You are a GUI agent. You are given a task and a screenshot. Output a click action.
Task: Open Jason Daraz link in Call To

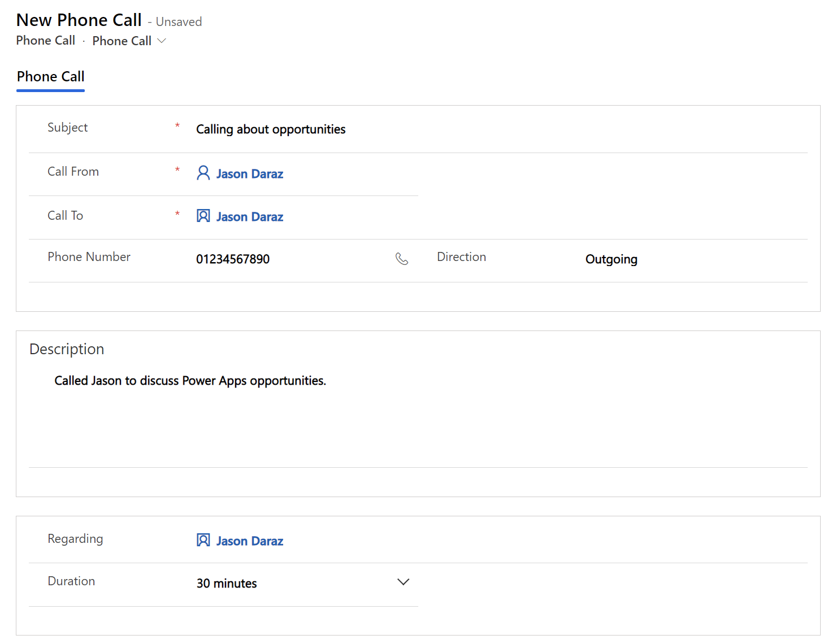click(x=250, y=217)
